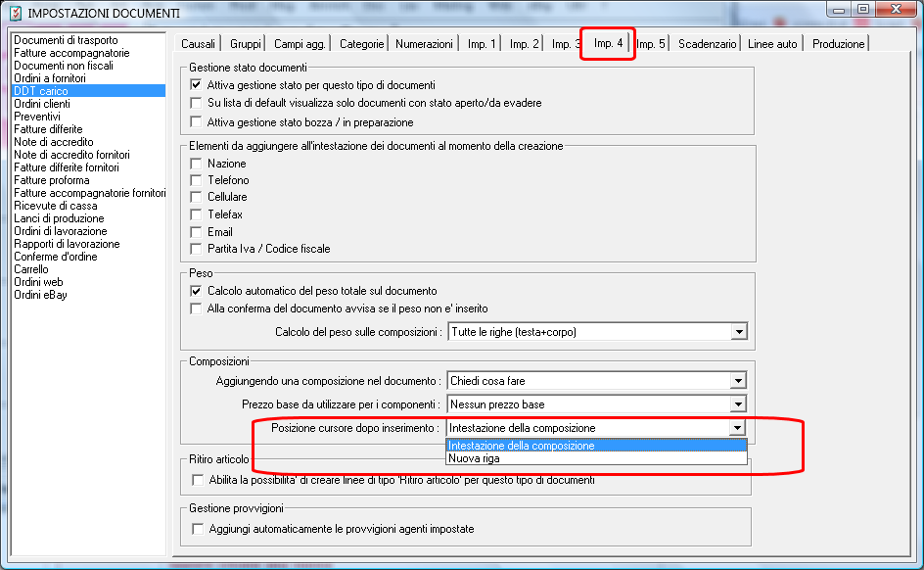Open Calcolo del peso sulle composizioni dropdown

(597, 332)
